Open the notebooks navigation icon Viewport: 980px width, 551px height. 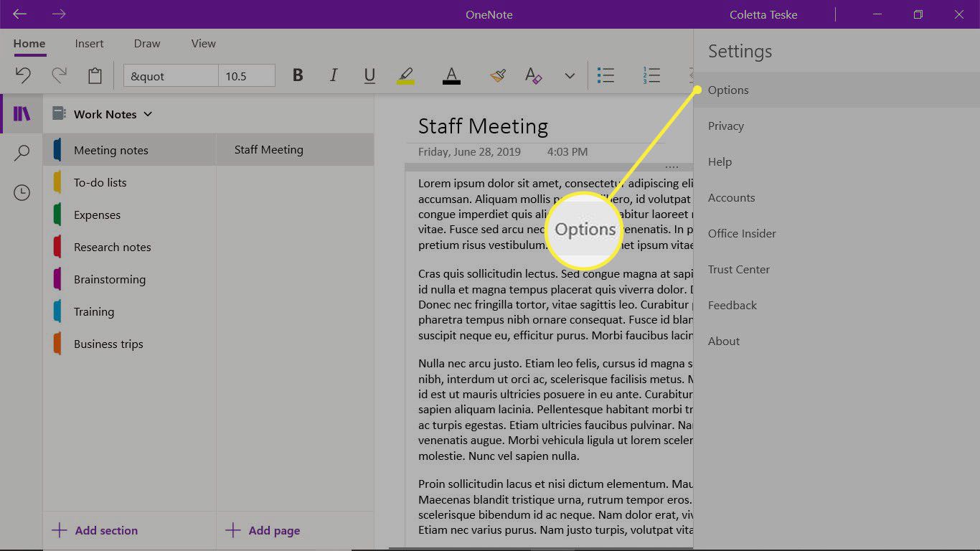tap(22, 114)
